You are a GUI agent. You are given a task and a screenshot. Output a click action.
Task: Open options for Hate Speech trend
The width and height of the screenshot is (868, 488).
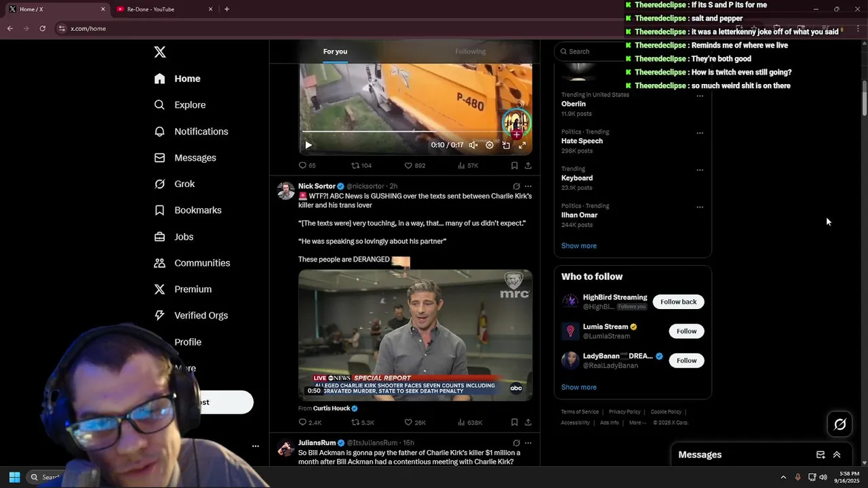(700, 133)
